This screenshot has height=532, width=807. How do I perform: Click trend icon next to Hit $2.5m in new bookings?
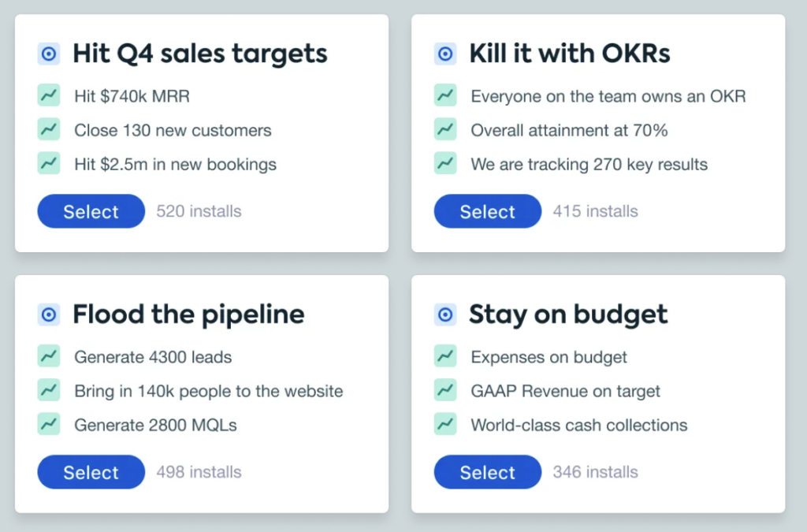click(49, 163)
